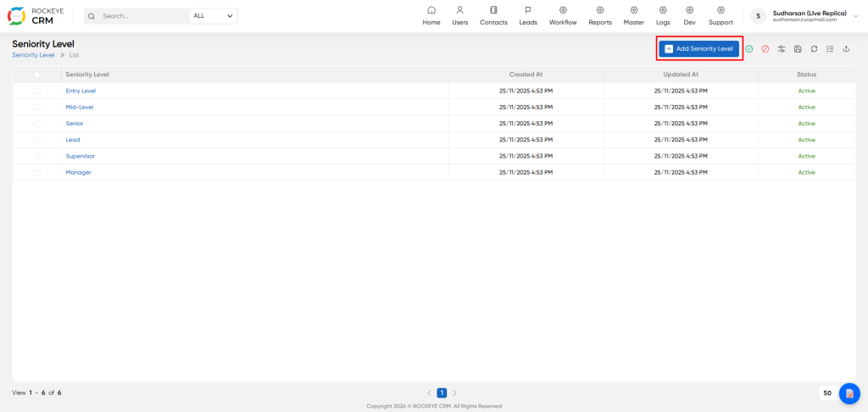The image size is (868, 412).
Task: Click the List breadcrumb text
Action: [x=75, y=55]
